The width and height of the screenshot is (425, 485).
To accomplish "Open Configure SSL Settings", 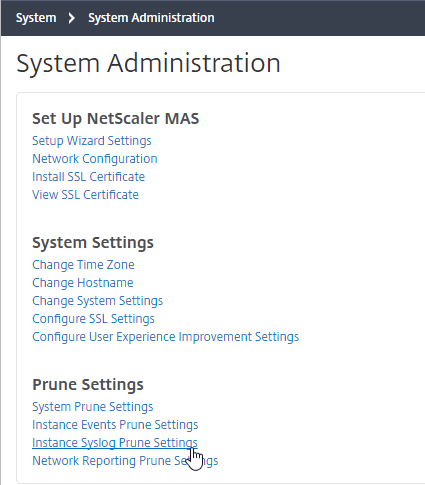I will pyautogui.click(x=93, y=319).
